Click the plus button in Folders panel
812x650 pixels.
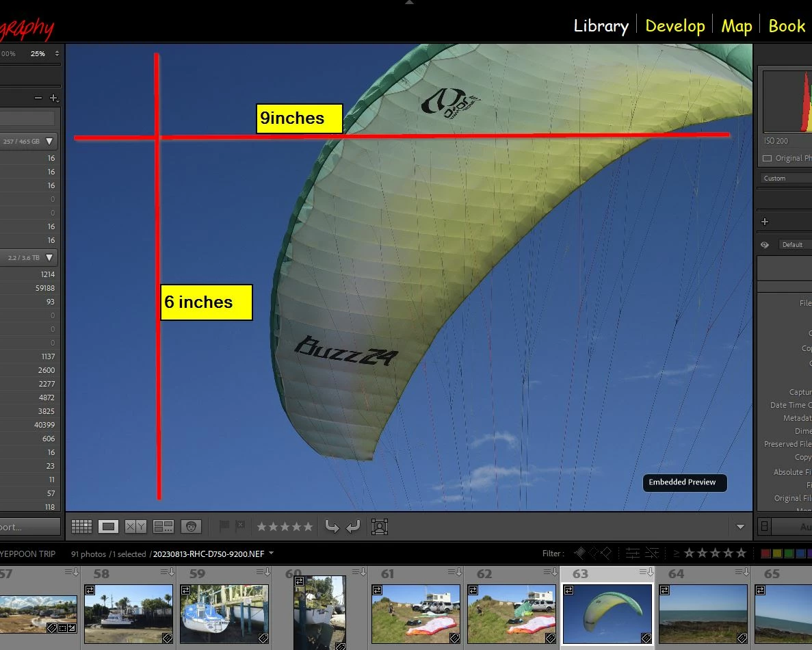(x=53, y=98)
